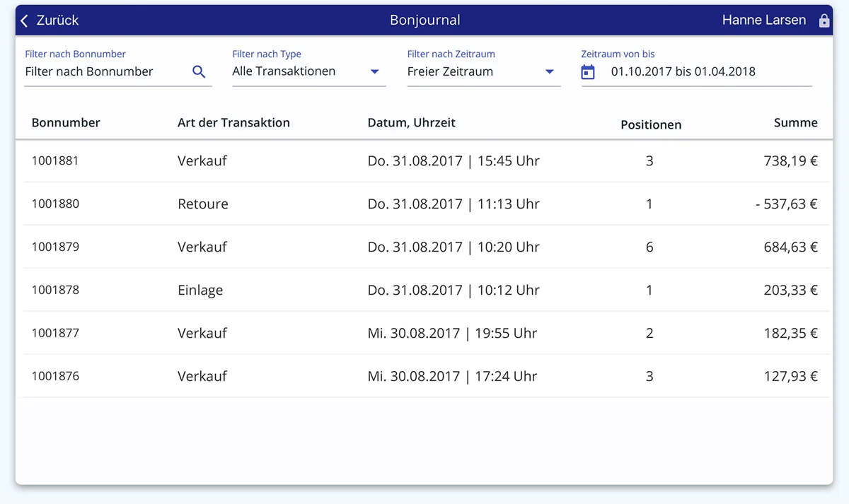Sort by Summe column header
The image size is (849, 504).
pos(796,123)
